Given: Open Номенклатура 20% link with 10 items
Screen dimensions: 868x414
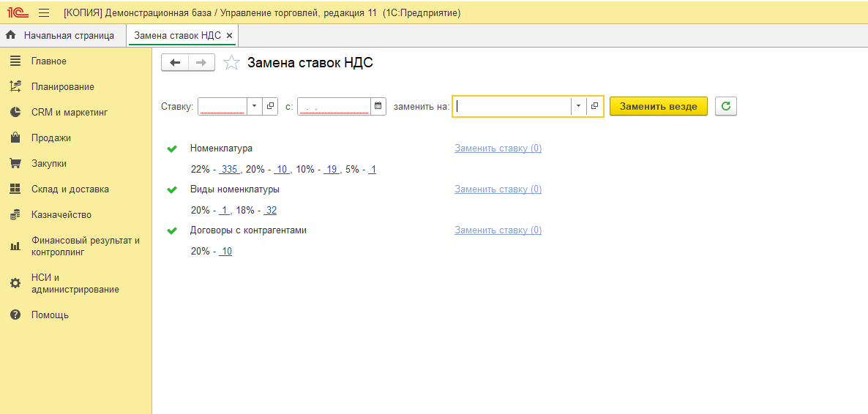Looking at the screenshot, I should (282, 170).
